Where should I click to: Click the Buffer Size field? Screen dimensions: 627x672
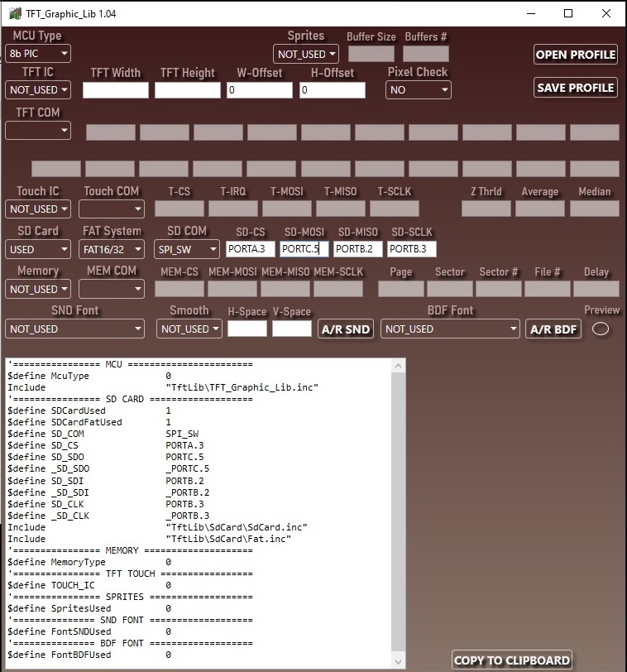[371, 54]
